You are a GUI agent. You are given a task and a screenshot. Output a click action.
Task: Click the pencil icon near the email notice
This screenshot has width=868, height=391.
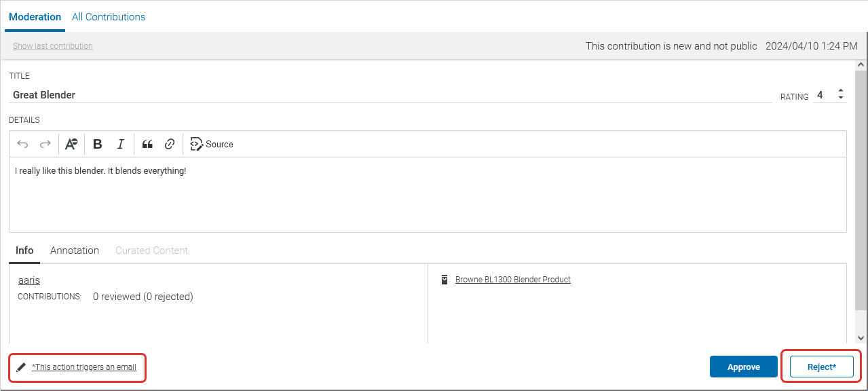click(20, 367)
